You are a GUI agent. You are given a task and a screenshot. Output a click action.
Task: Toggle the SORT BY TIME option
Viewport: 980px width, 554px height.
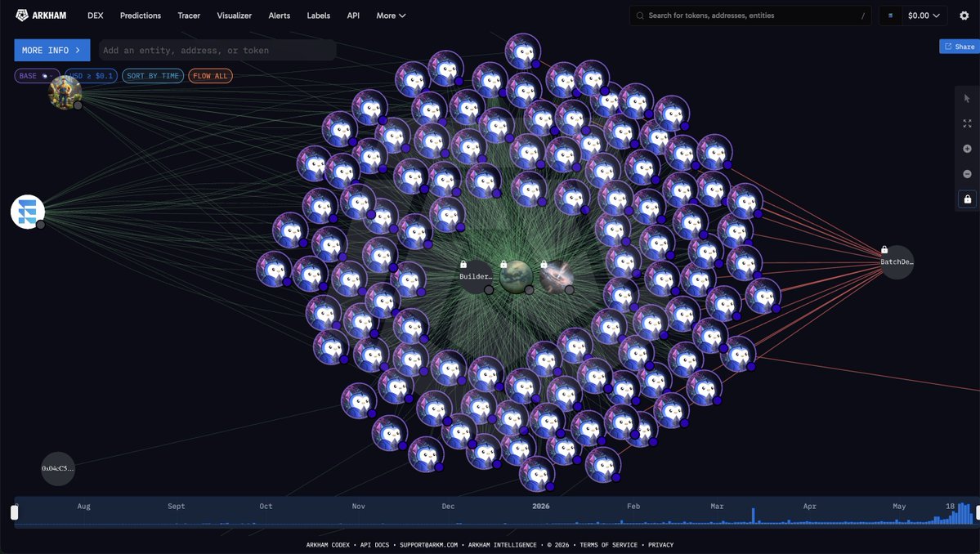(x=153, y=75)
